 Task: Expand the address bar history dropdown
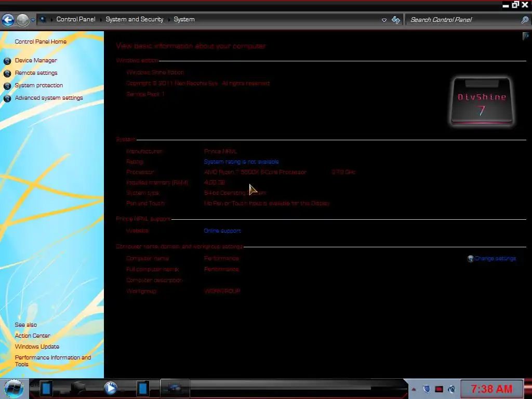pyautogui.click(x=384, y=20)
